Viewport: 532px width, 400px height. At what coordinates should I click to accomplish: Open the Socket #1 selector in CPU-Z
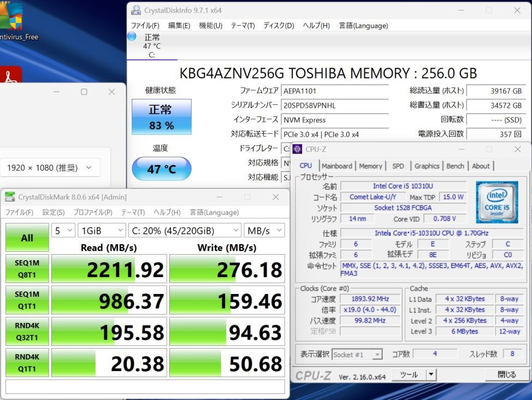coord(357,354)
